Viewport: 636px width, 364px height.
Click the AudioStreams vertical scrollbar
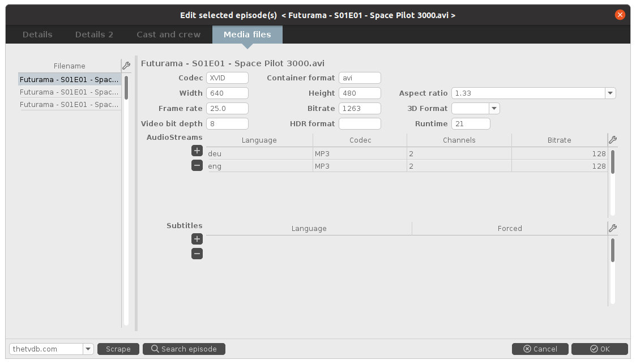coord(612,161)
